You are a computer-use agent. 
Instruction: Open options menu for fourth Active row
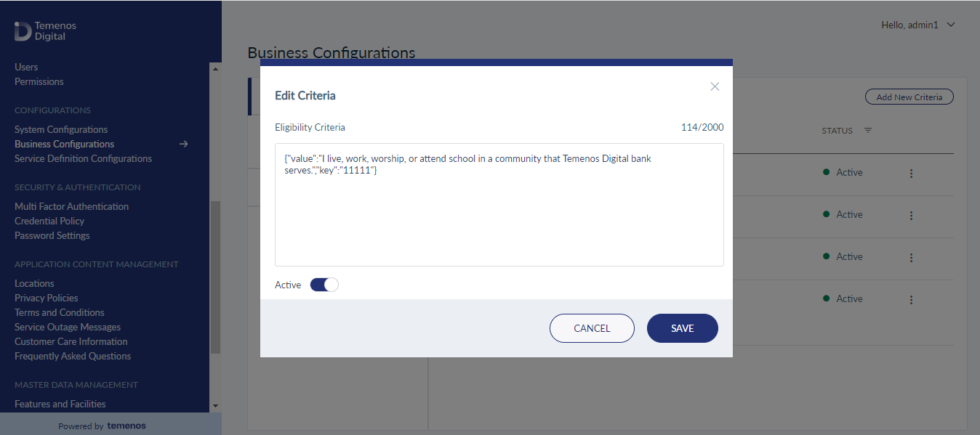911,300
